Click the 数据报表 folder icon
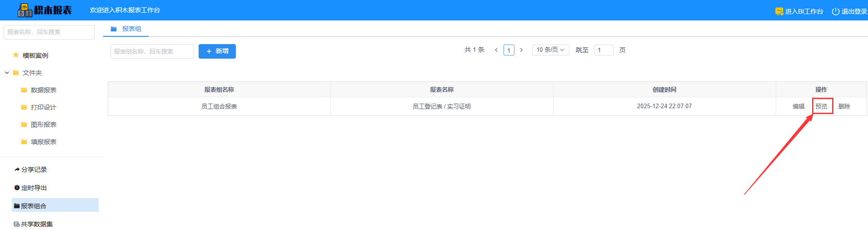 (x=24, y=90)
